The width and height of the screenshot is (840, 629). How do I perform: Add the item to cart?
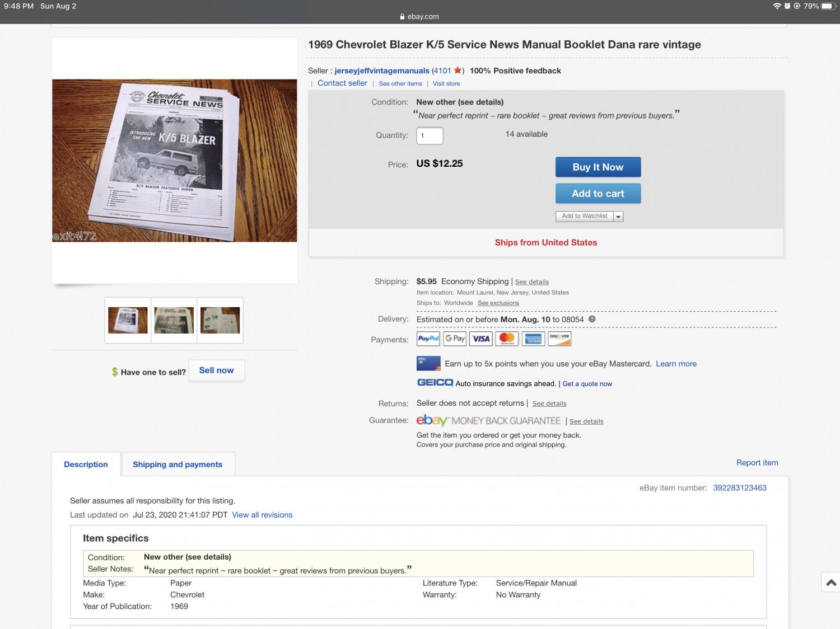598,194
